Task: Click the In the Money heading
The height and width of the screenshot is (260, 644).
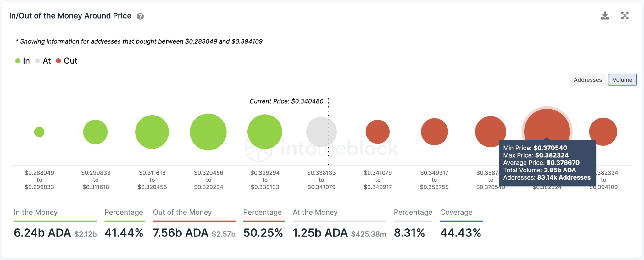Action: 36,212
